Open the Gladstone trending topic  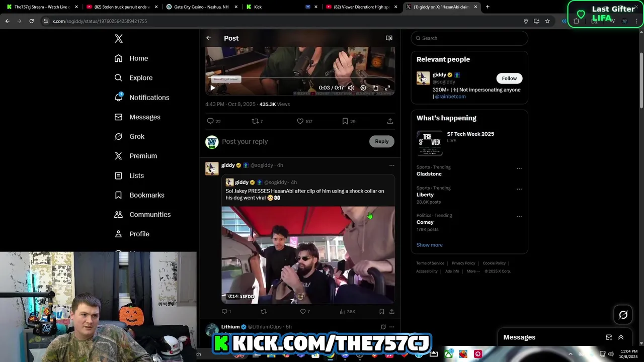429,174
